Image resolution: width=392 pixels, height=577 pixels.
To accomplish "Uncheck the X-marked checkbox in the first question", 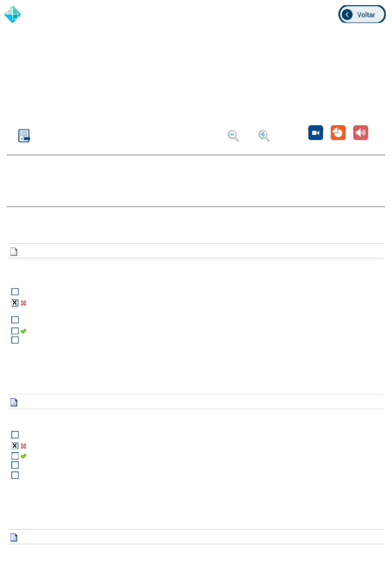I will [15, 303].
